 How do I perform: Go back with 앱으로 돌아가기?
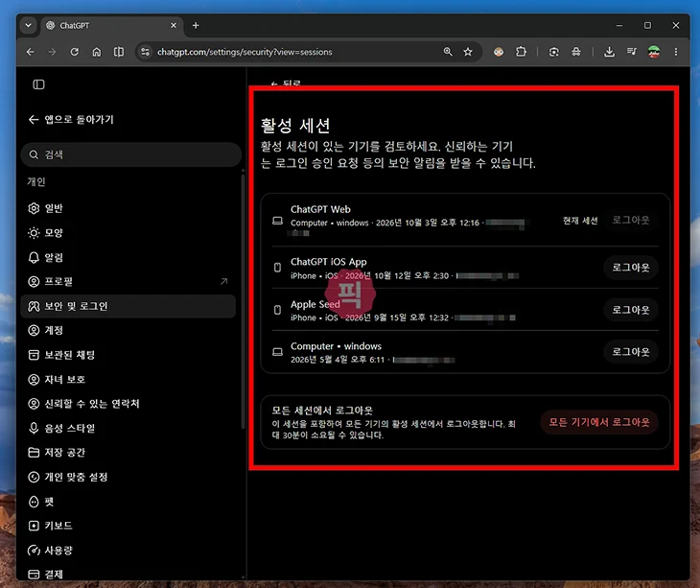click(x=71, y=119)
